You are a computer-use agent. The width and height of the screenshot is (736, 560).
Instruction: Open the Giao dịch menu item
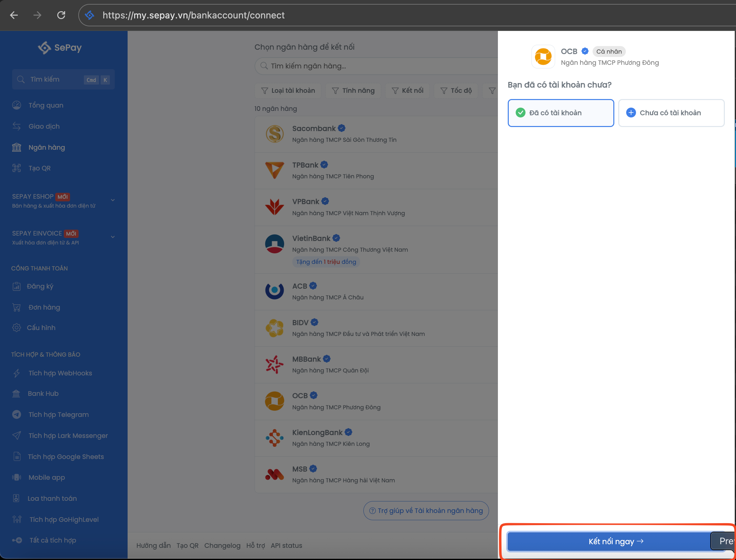44,126
